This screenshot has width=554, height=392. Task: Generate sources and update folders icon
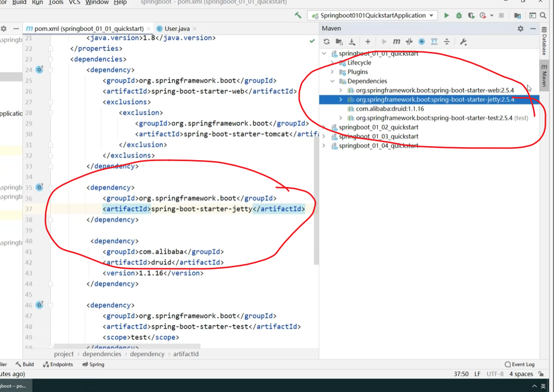339,42
